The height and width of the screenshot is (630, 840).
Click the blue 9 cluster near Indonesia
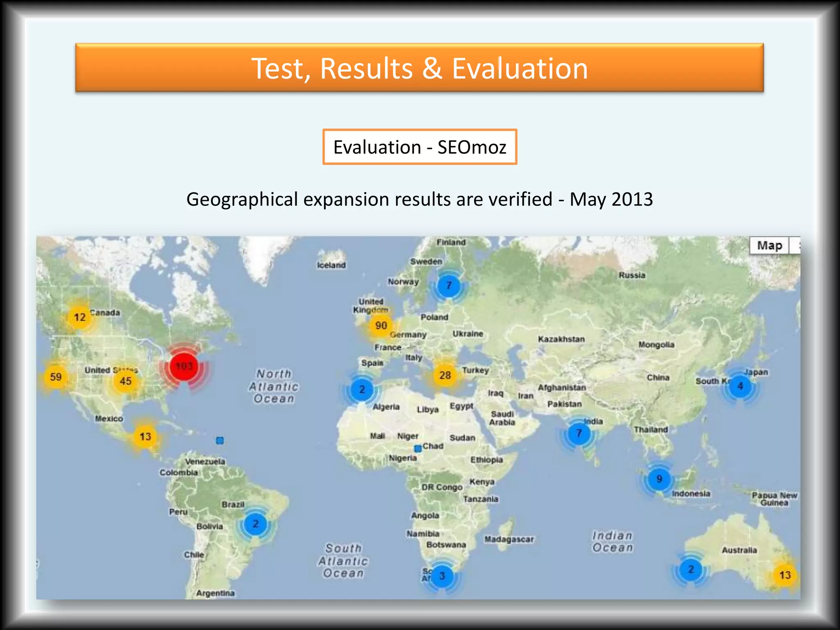659,479
